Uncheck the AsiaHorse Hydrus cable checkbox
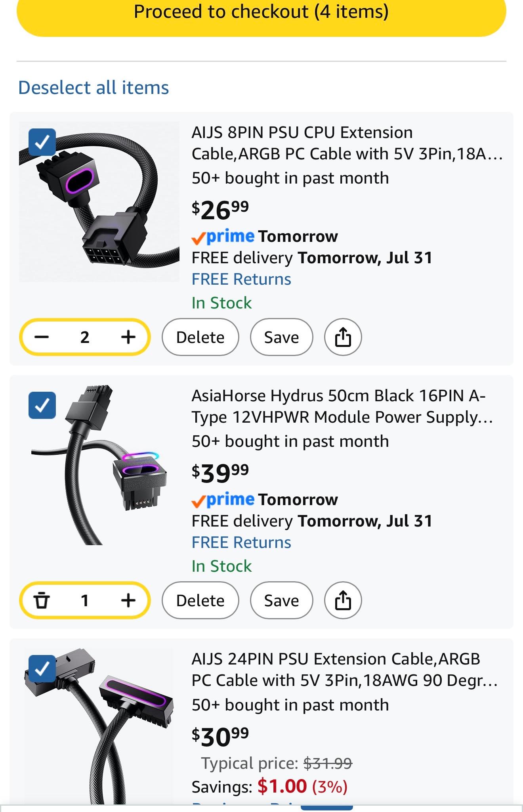 (42, 405)
